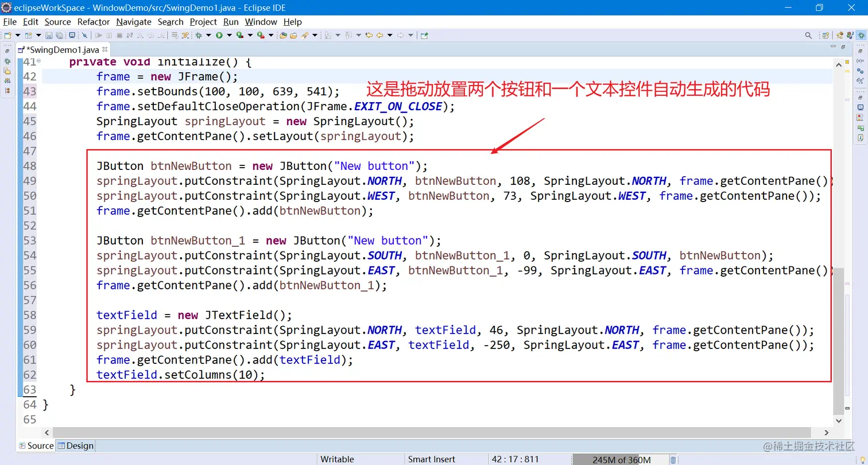This screenshot has width=868, height=465.
Task: Open the Search toolbar dropdown arrow
Action: (315, 35)
